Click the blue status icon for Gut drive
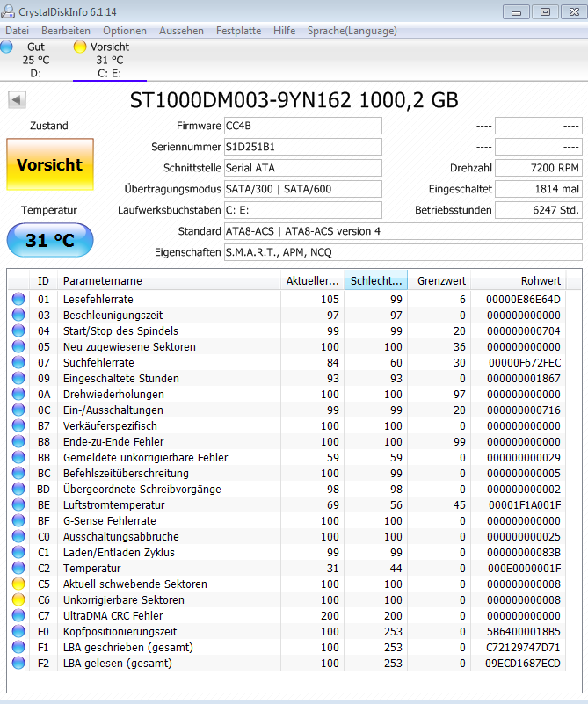 tap(7, 47)
